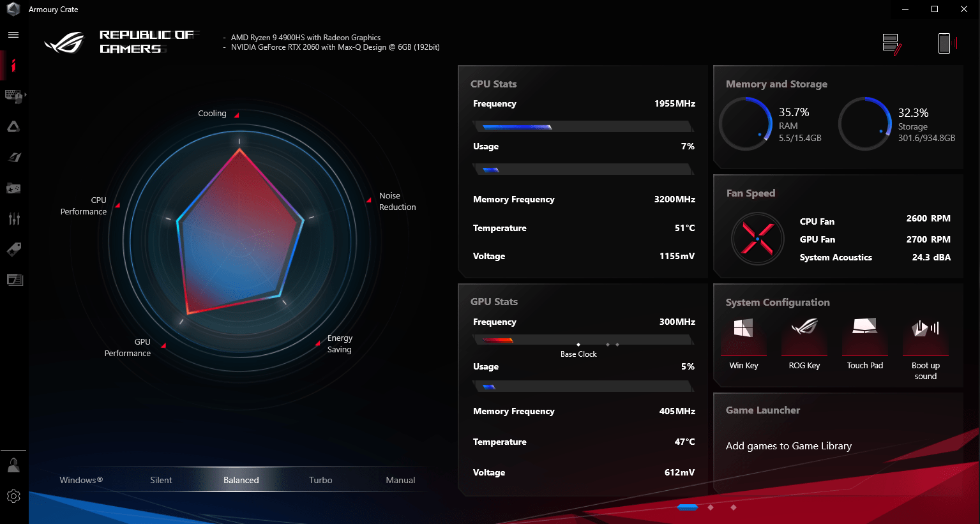Image resolution: width=980 pixels, height=524 pixels.
Task: Open the Featured deals tag icon
Action: (13, 249)
